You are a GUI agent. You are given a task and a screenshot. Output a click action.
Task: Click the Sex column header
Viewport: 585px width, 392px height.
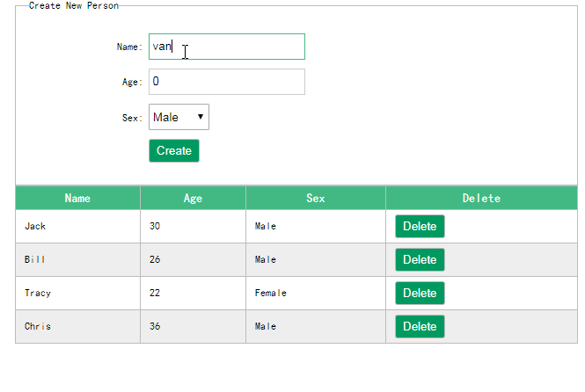click(x=316, y=198)
